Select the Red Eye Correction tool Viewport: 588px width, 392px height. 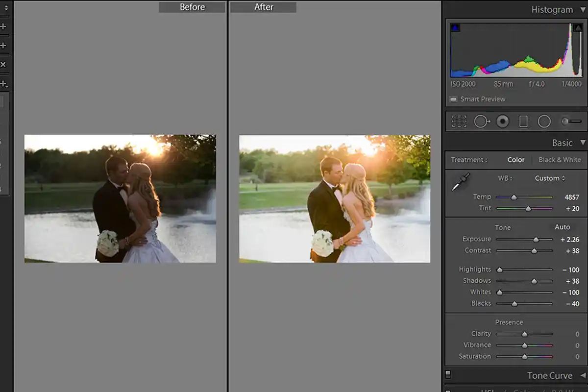pyautogui.click(x=502, y=121)
